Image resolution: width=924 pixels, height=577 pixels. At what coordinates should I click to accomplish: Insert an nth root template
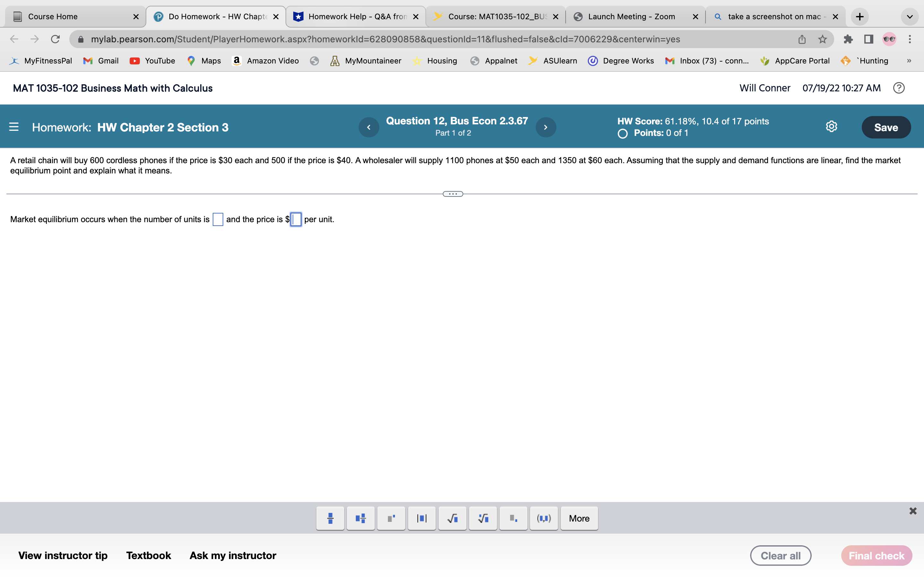[x=483, y=518]
